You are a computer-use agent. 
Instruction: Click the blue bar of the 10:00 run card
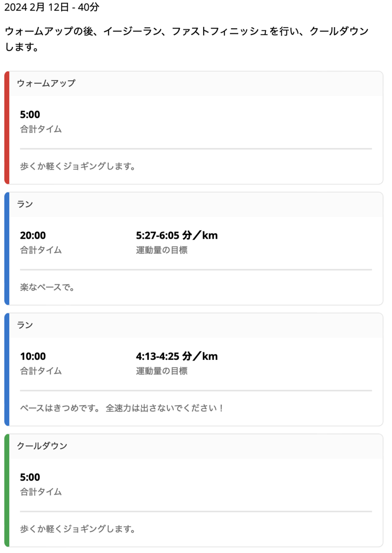pos(6,370)
